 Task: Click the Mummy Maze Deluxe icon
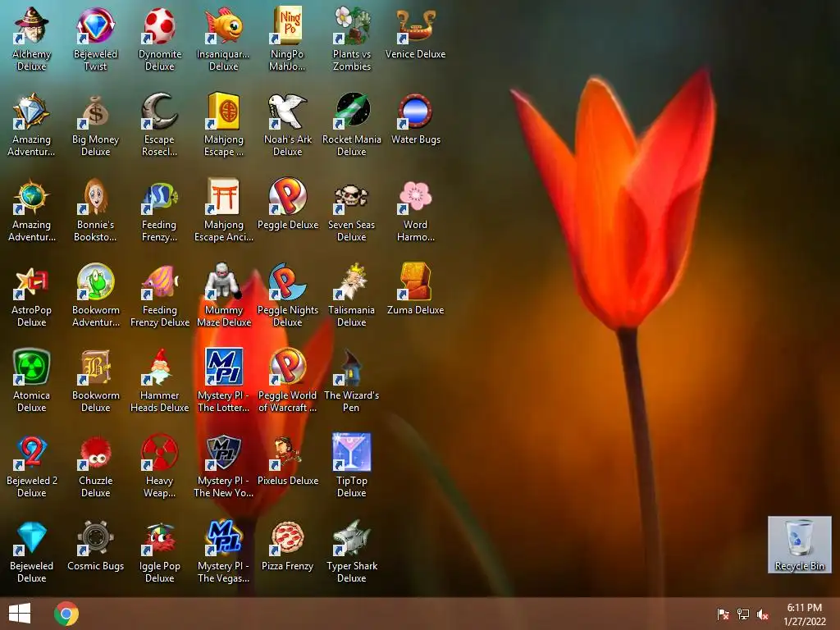pos(223,281)
